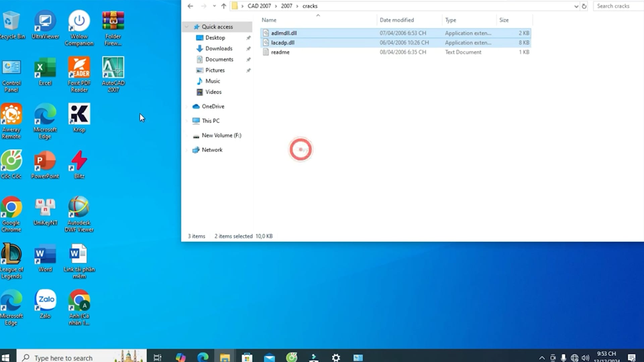Image resolution: width=644 pixels, height=362 pixels.
Task: Open the Folder Firewall WinRAR archive icon
Action: click(113, 28)
